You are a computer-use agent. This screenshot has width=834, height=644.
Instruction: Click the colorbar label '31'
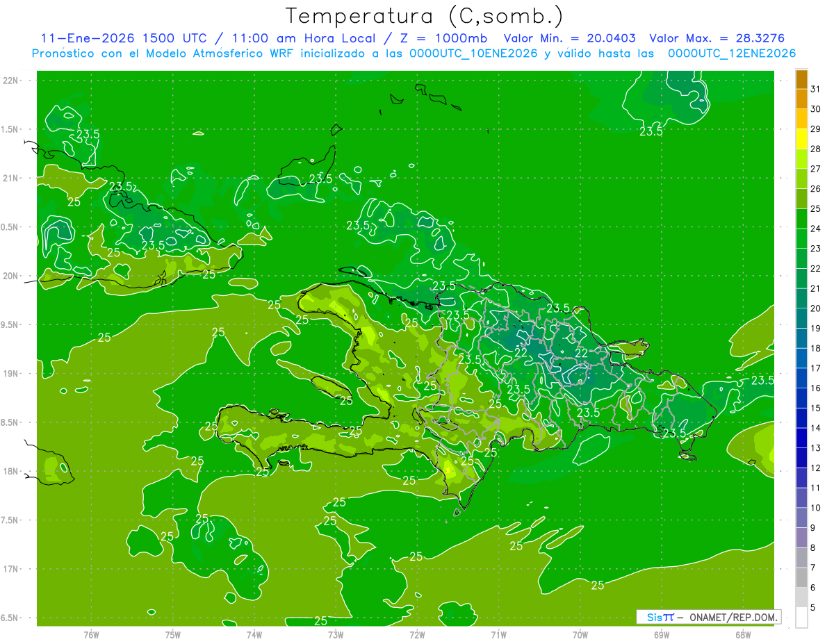pyautogui.click(x=815, y=88)
